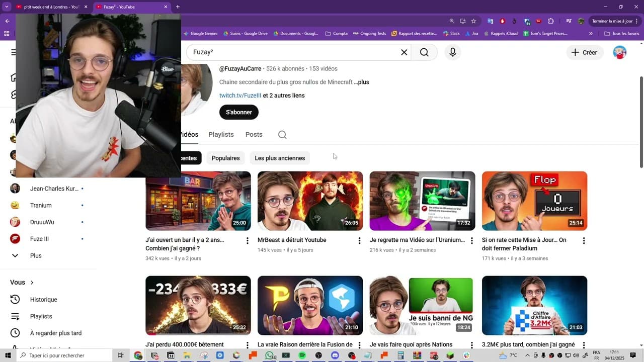Click the bookmark star icon in address bar

pos(473,21)
